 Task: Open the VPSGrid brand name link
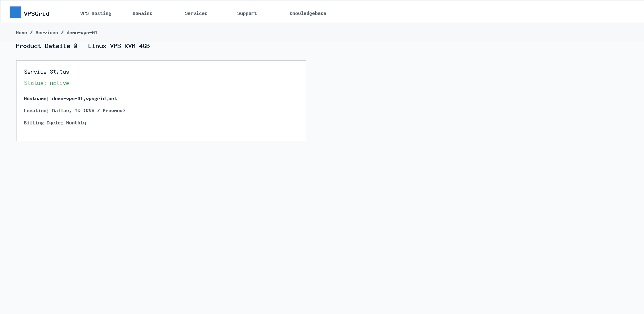[37, 14]
